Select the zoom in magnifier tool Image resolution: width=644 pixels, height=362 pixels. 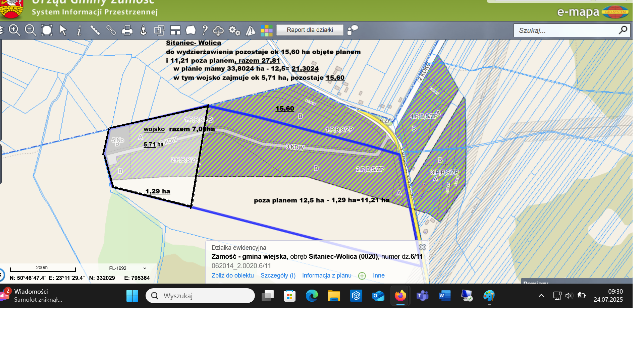[14, 30]
